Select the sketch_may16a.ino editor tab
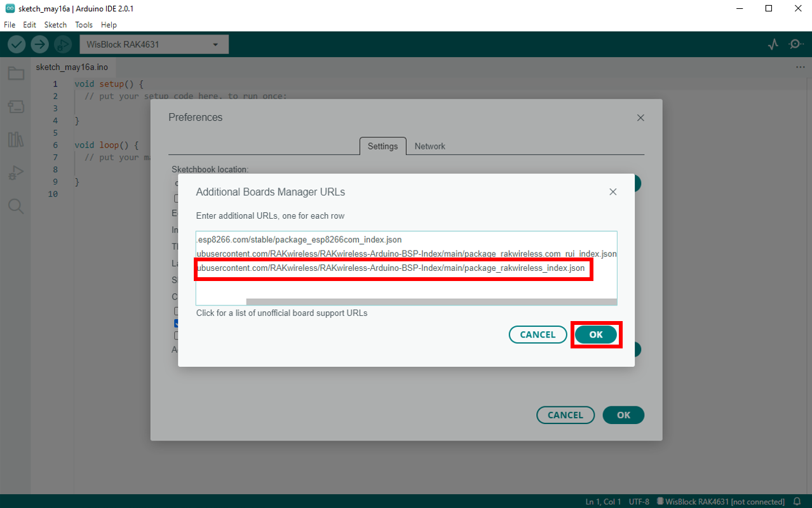The image size is (812, 508). (72, 67)
